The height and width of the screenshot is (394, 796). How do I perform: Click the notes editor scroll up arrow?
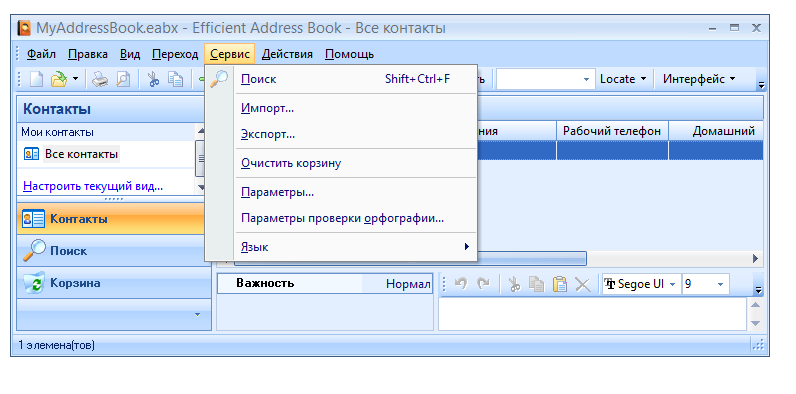755,305
